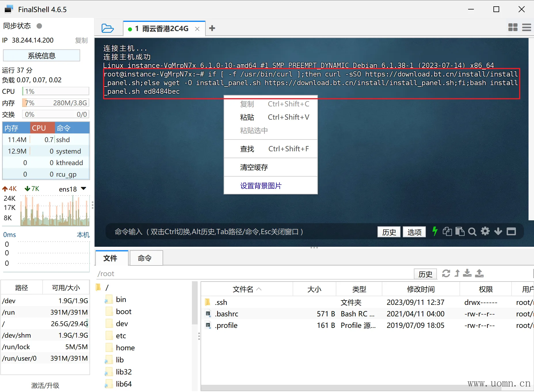Toggle the sync status indicator dot

[x=39, y=26]
